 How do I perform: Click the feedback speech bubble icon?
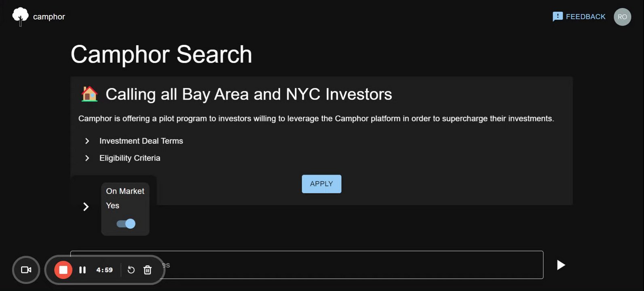tap(557, 17)
